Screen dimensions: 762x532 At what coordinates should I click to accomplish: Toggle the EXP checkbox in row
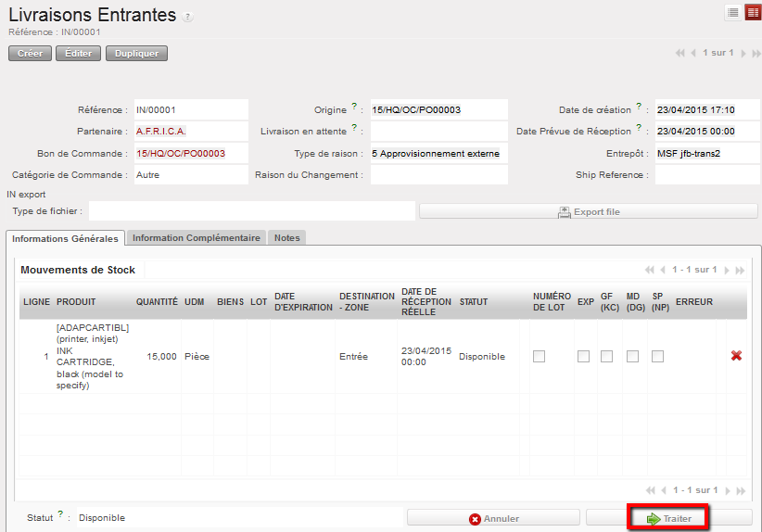click(583, 357)
